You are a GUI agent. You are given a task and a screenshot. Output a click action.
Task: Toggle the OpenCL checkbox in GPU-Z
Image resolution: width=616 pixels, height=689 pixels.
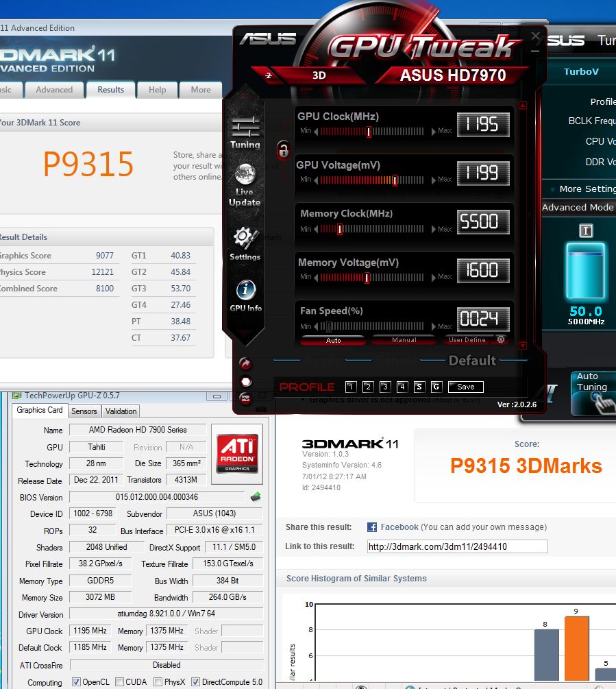(76, 682)
